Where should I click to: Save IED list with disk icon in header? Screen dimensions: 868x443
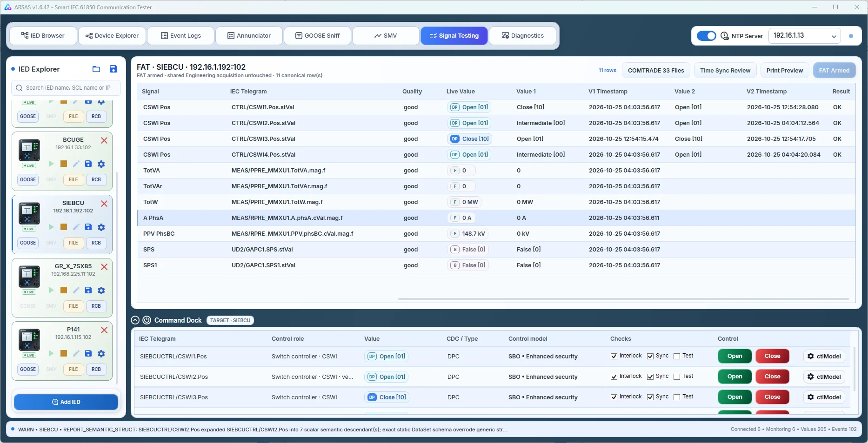point(113,69)
